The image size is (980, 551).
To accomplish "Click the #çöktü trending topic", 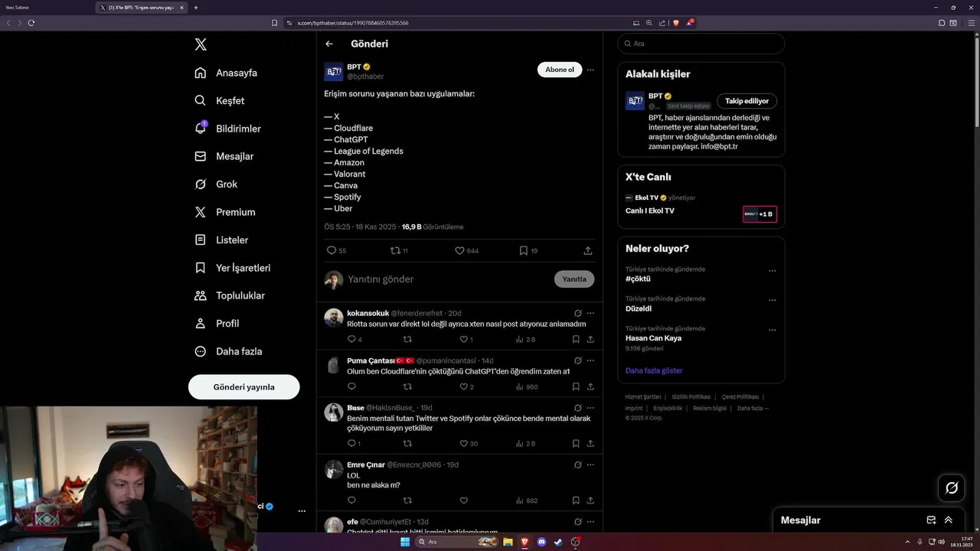I will point(638,279).
